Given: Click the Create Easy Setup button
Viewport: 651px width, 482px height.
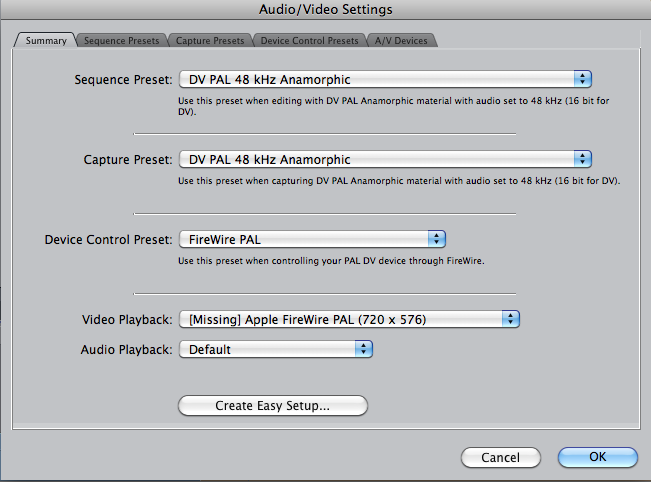Looking at the screenshot, I should pyautogui.click(x=272, y=406).
